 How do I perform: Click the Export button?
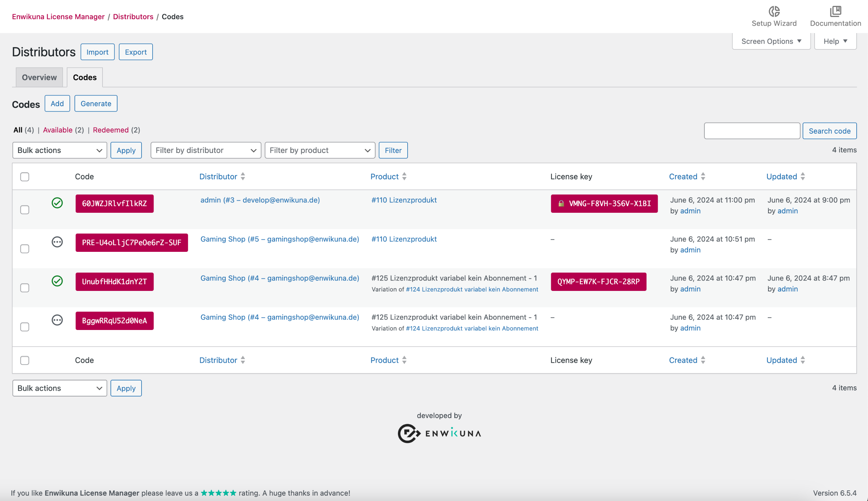coord(136,52)
